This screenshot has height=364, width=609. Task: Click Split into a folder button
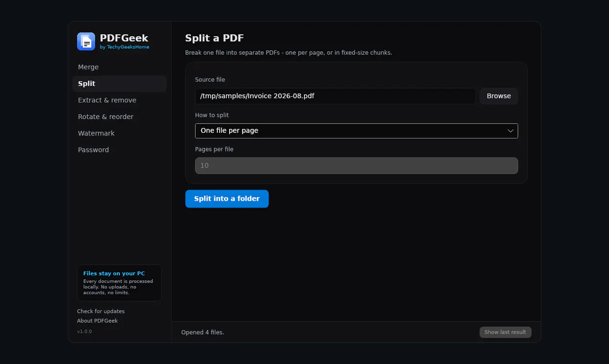coord(227,199)
